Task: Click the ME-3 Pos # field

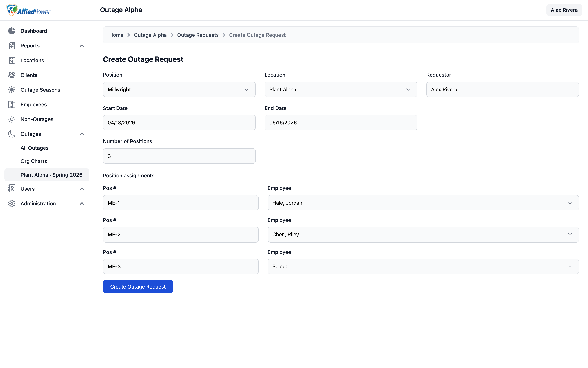Action: [180, 266]
